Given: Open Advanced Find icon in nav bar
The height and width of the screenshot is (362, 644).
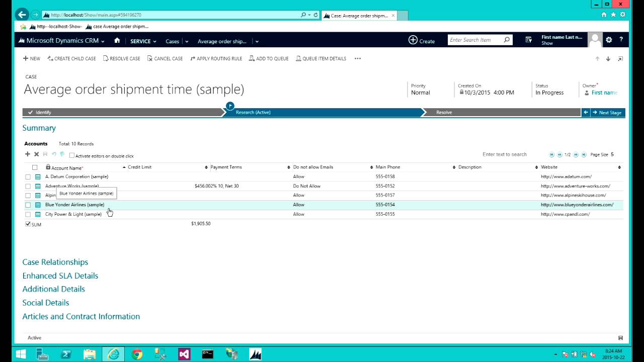Looking at the screenshot, I should point(528,40).
